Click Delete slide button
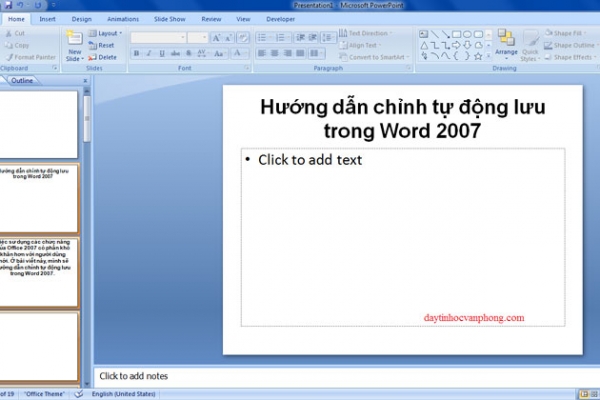The image size is (600, 400). point(102,57)
